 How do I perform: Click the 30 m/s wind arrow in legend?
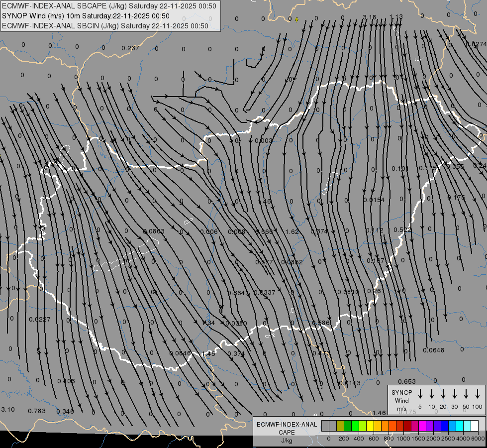click(455, 394)
